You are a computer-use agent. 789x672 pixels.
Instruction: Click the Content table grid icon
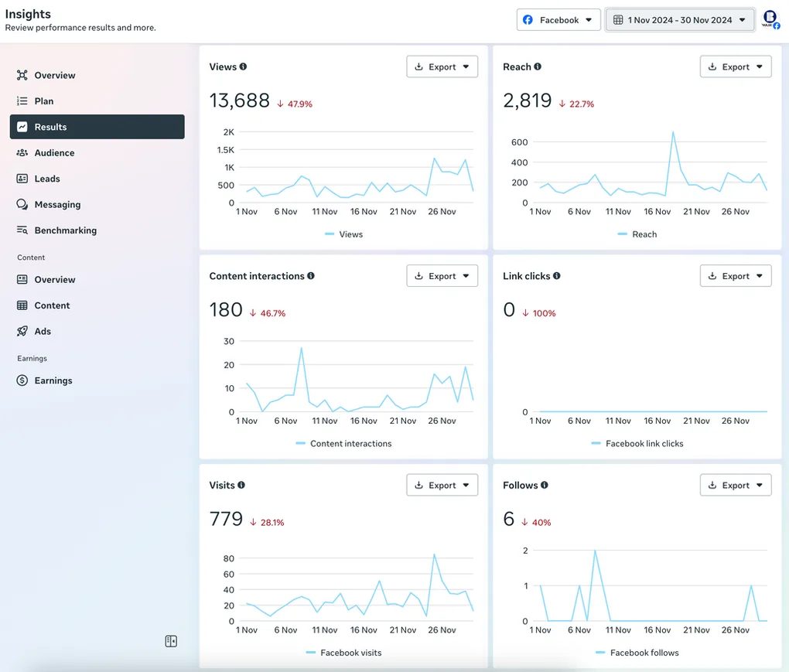click(x=22, y=305)
